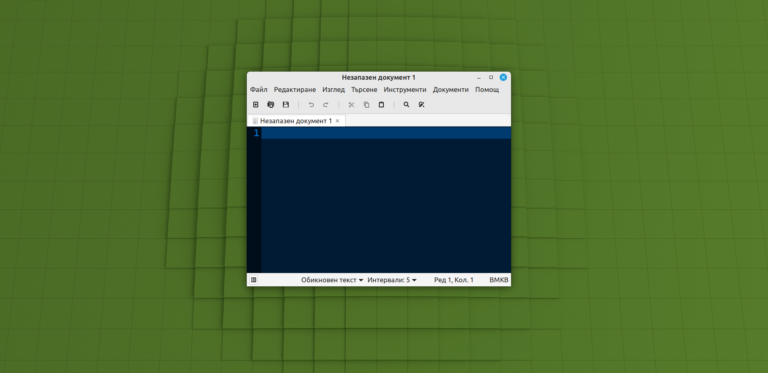Open the Интервали: 5 tab width dropdown

[392, 280]
